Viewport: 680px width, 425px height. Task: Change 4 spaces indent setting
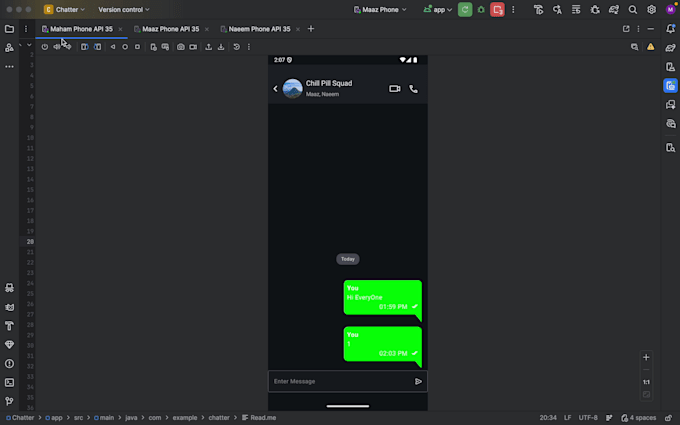[638, 418]
